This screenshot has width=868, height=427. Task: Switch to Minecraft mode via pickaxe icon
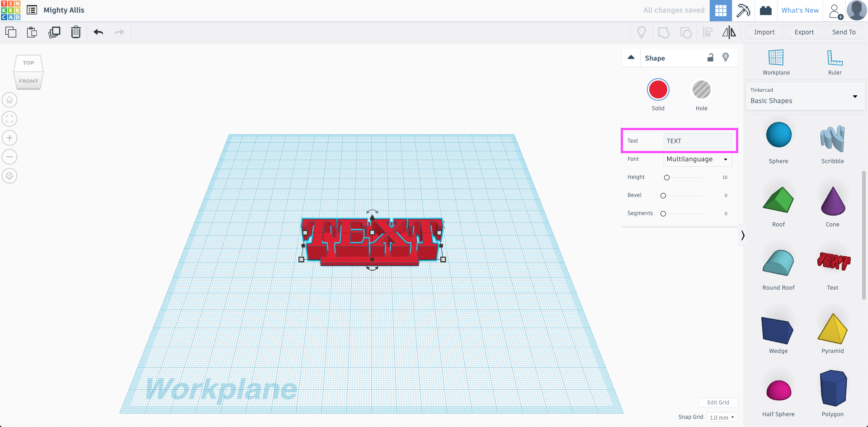pyautogui.click(x=743, y=10)
